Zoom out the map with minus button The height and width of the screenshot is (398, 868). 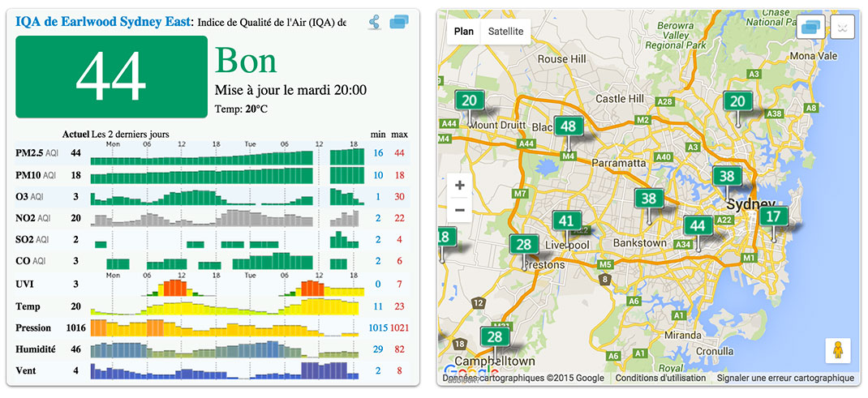pyautogui.click(x=460, y=210)
